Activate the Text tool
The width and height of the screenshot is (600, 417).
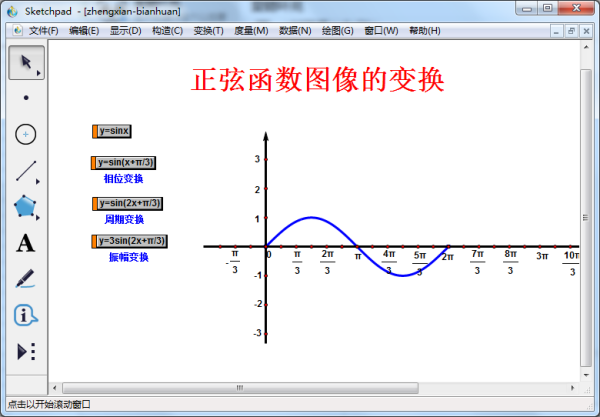tap(26, 243)
